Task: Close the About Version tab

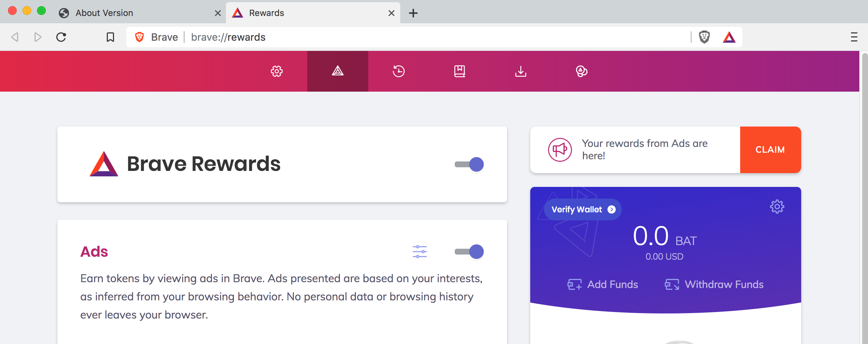Action: [218, 13]
